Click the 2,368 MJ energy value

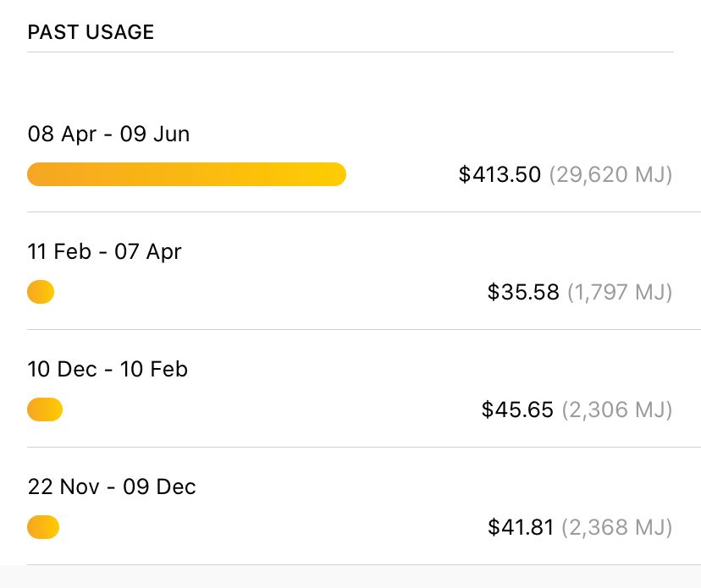pos(616,528)
